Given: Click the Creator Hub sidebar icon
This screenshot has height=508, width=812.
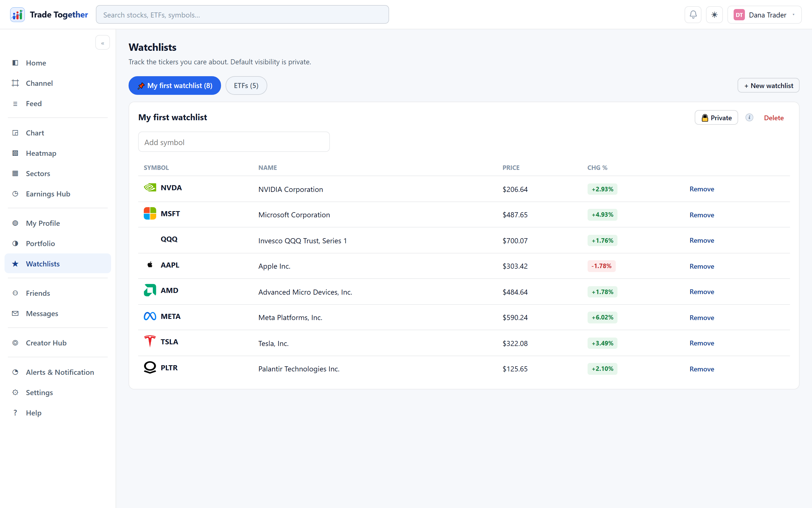Looking at the screenshot, I should 16,343.
